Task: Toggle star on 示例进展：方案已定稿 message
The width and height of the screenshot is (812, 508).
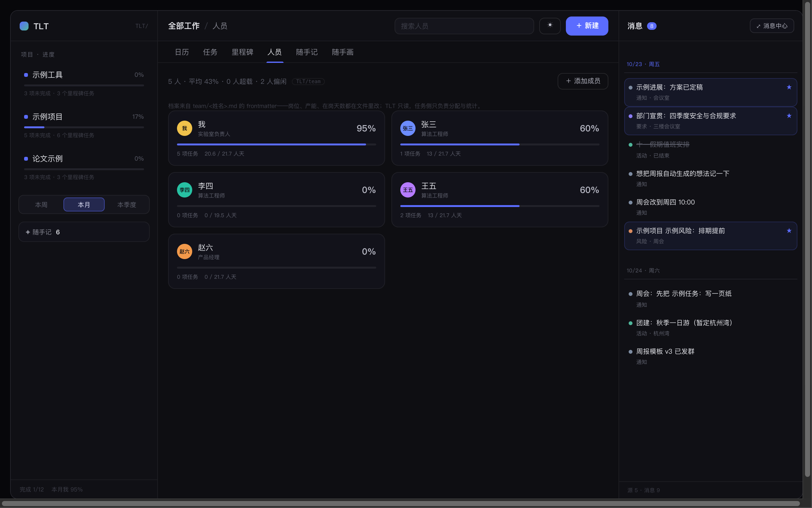Action: pos(789,87)
